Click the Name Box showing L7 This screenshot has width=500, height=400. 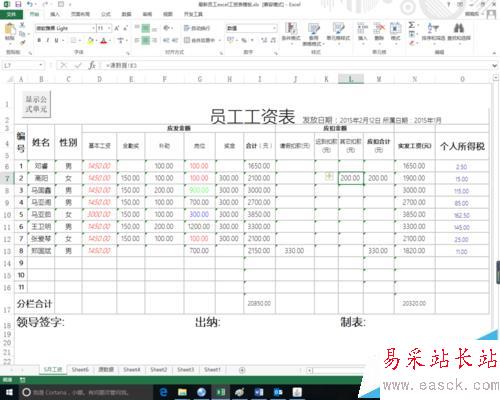click(x=20, y=65)
